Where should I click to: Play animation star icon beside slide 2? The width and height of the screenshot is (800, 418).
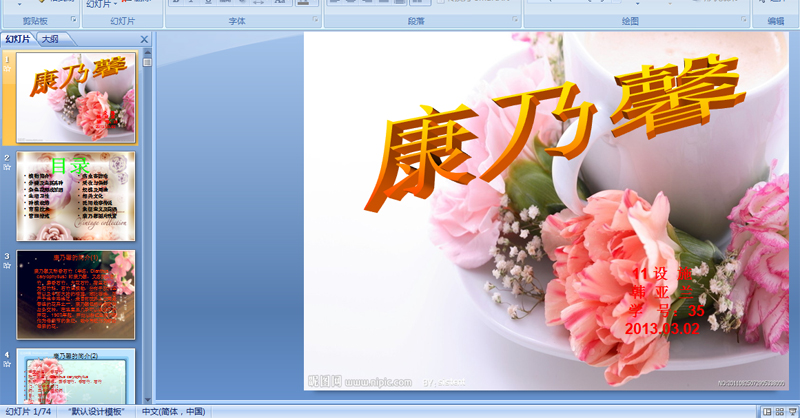tap(7, 167)
